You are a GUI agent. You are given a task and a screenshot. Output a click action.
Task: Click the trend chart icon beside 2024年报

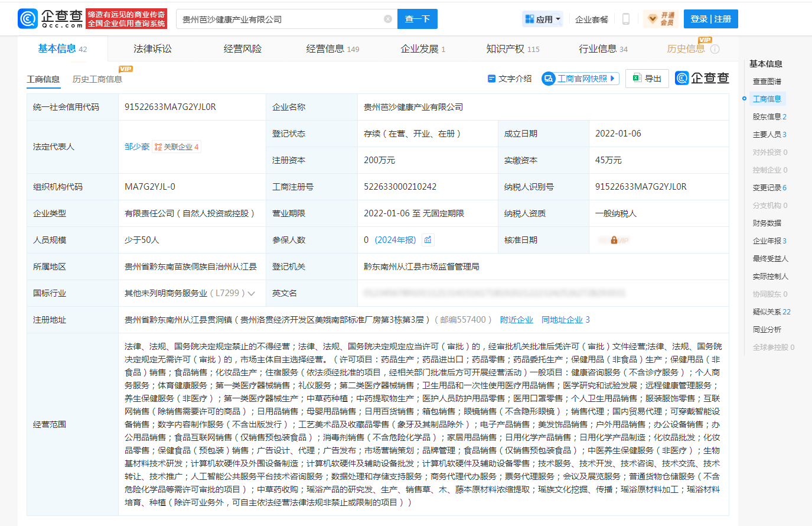pos(428,240)
